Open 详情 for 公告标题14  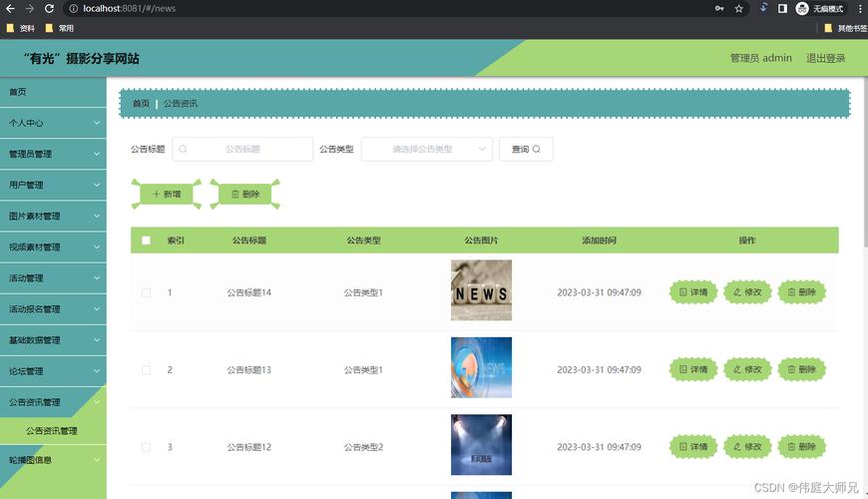(x=693, y=291)
